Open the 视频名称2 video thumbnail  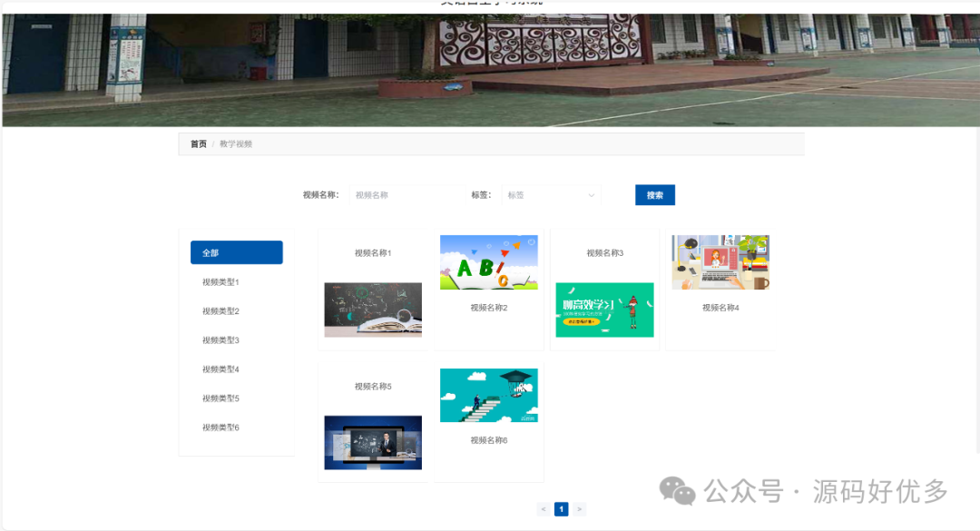[x=488, y=262]
